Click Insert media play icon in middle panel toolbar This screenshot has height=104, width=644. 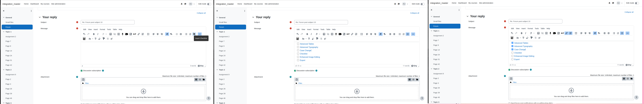click(x=332, y=34)
